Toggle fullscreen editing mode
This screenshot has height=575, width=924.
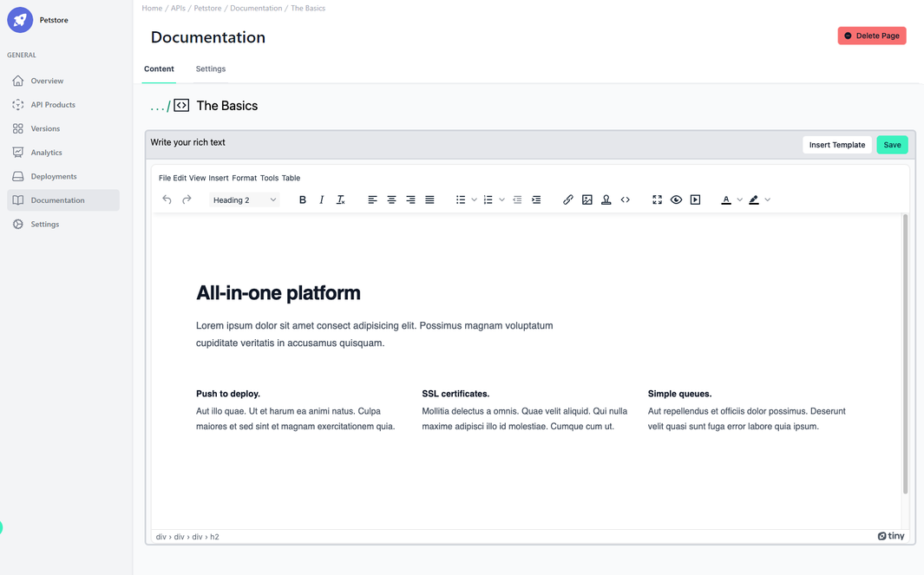click(657, 199)
